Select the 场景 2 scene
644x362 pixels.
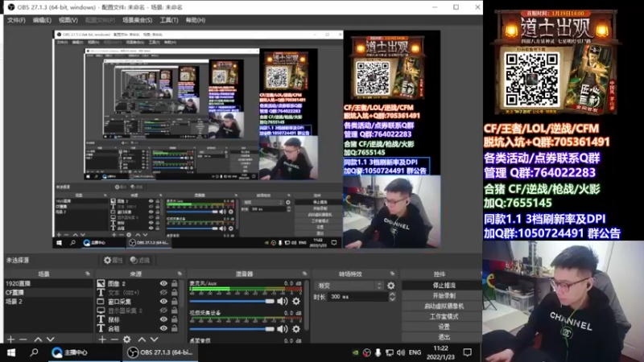(49, 301)
